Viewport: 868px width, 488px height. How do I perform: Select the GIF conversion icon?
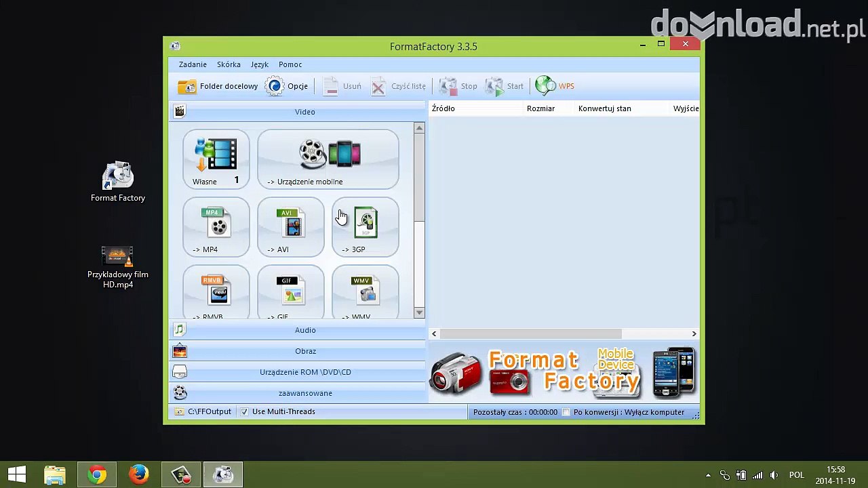(291, 292)
